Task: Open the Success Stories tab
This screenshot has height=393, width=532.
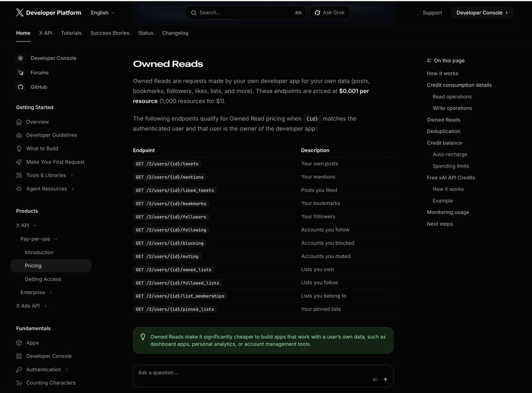Action: [x=110, y=33]
